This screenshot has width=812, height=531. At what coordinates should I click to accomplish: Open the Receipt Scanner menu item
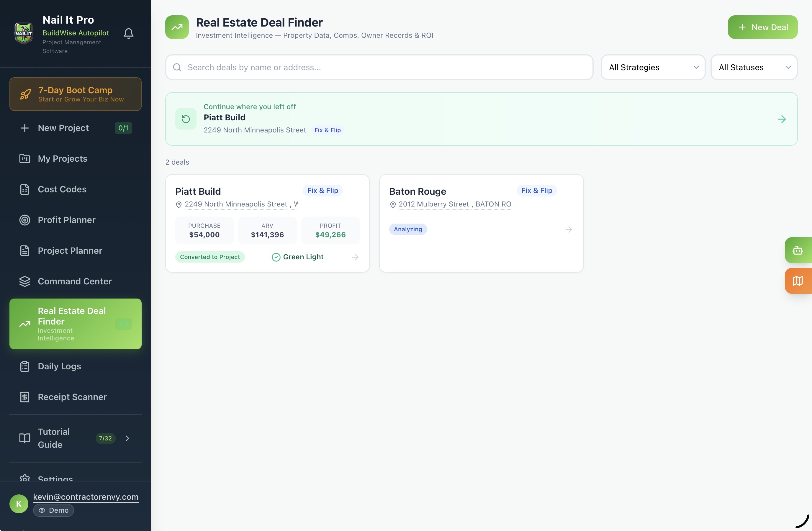[x=72, y=397]
